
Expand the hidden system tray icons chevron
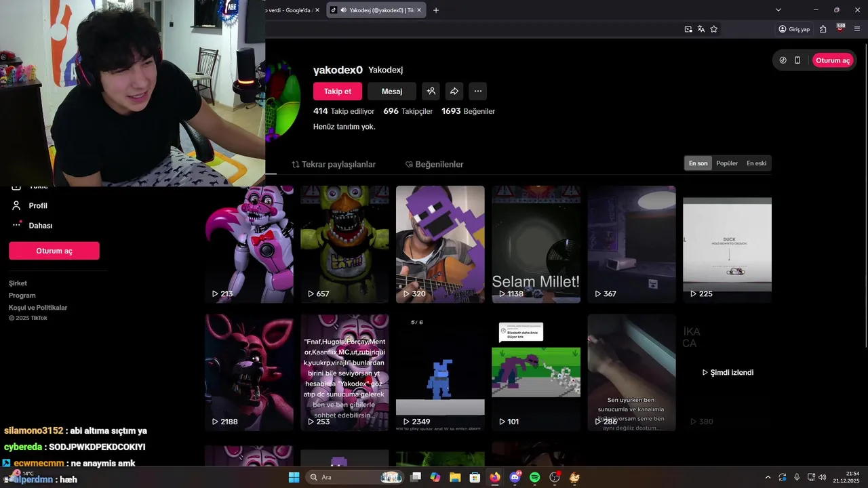[768, 477]
